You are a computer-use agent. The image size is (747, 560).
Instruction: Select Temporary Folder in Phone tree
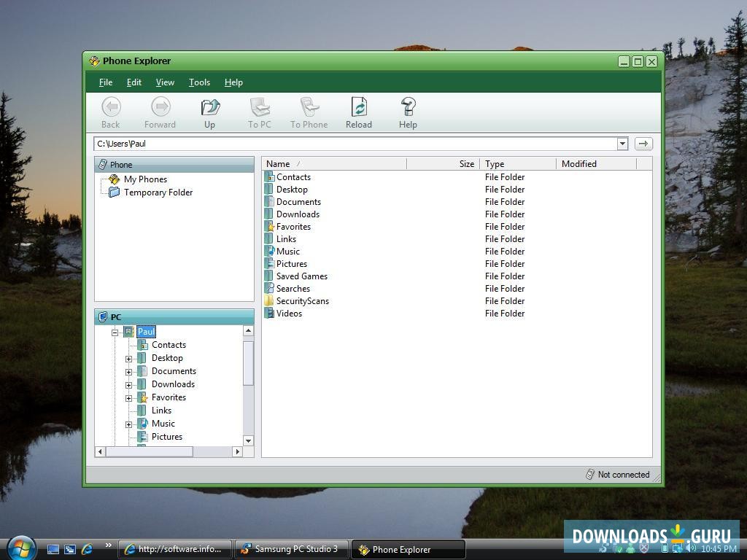pos(158,192)
